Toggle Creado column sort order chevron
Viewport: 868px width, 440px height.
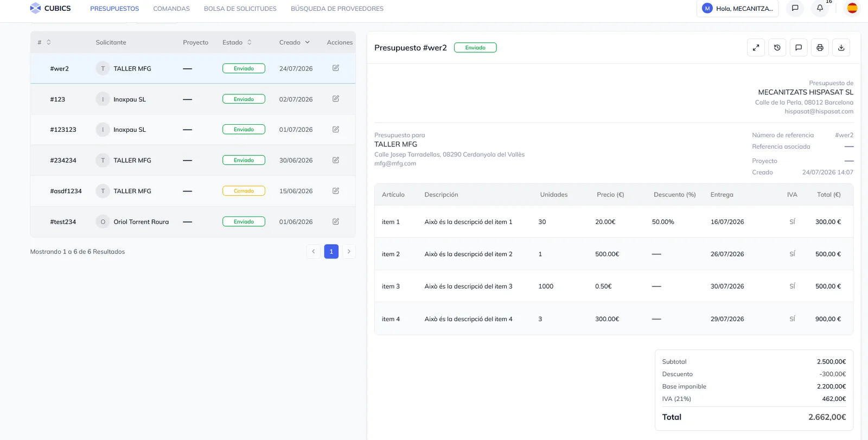(x=307, y=42)
